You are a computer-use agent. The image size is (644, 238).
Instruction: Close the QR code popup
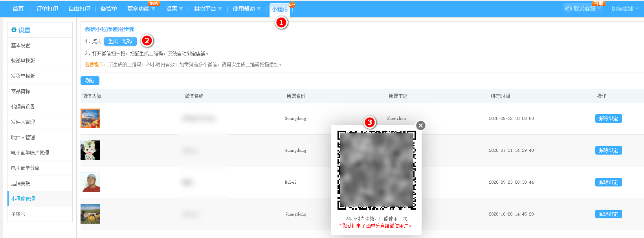click(421, 125)
